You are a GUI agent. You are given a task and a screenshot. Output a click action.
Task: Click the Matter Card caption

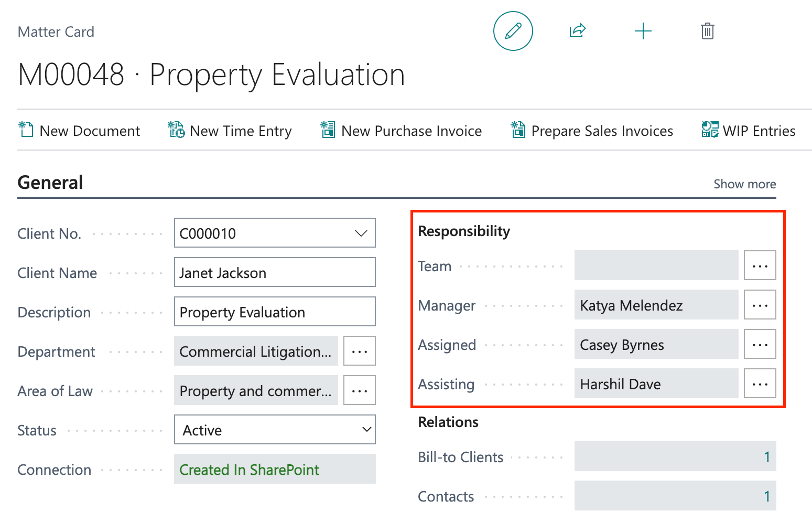(56, 32)
